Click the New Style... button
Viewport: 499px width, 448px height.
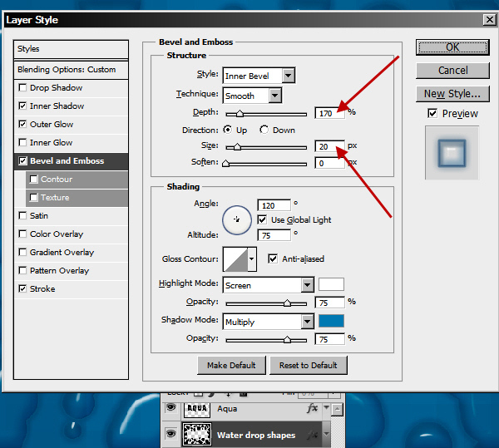452,94
